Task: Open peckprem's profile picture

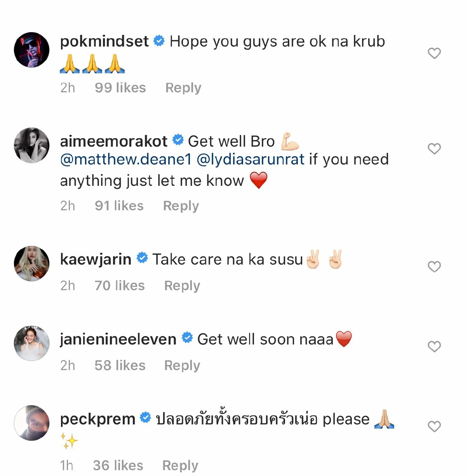Action: click(x=32, y=423)
